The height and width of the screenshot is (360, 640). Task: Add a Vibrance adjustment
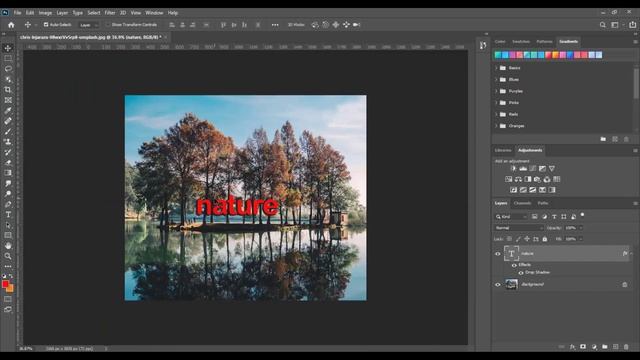(552, 169)
